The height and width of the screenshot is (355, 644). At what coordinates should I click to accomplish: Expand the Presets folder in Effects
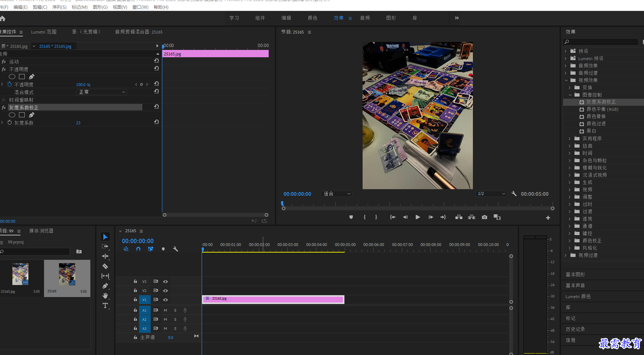566,51
